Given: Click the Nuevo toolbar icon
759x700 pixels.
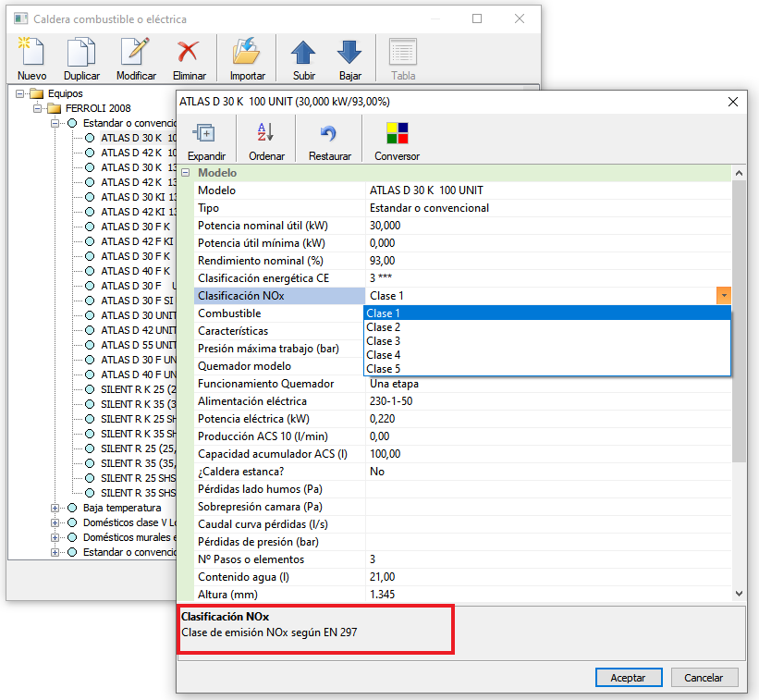Looking at the screenshot, I should click(x=31, y=52).
